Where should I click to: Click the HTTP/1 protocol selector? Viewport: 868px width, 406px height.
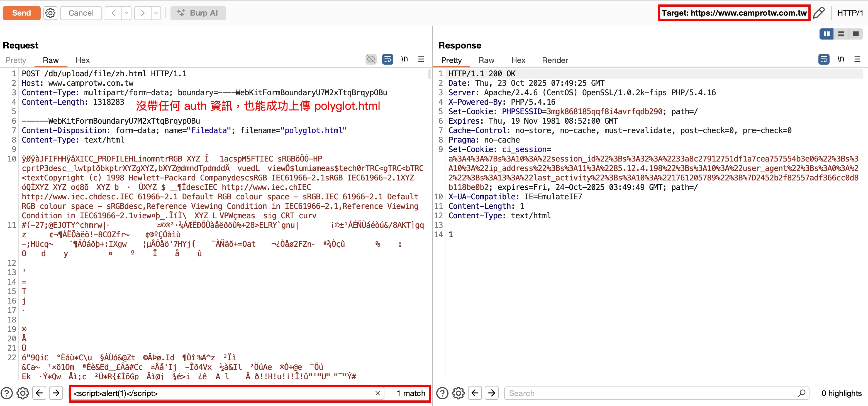[x=850, y=13]
